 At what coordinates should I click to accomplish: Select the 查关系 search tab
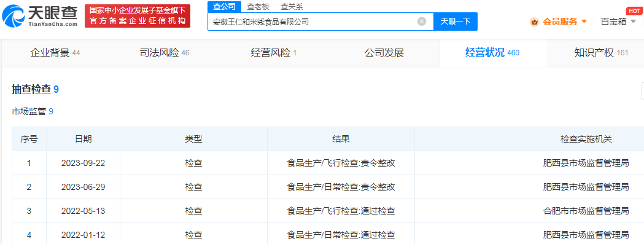[292, 7]
